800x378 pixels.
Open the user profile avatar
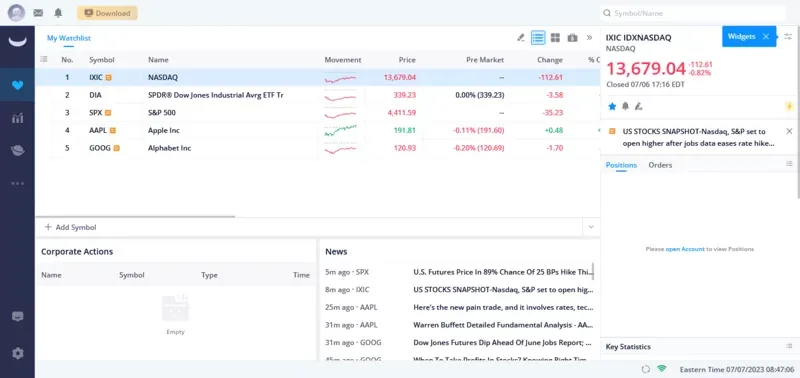[x=16, y=13]
